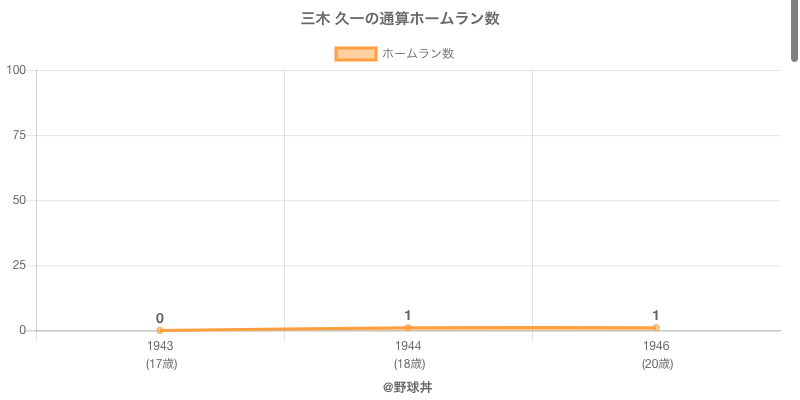Screen dimensions: 800x400
Task: Select the 1946 data point marker
Action: [656, 327]
